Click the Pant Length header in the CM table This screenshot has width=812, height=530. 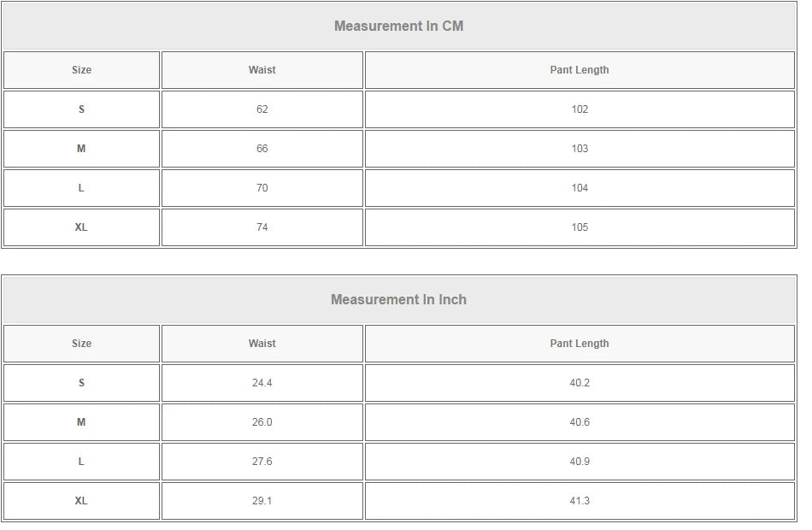point(580,70)
